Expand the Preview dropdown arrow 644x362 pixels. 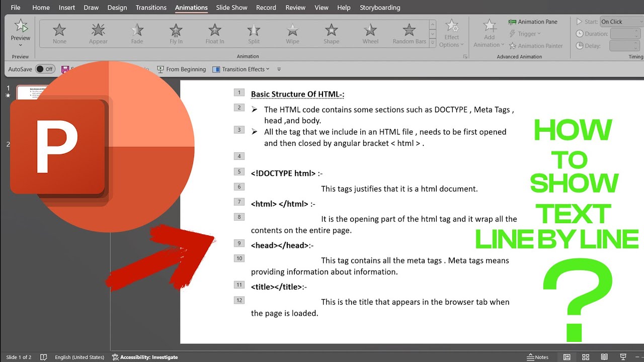tap(21, 45)
